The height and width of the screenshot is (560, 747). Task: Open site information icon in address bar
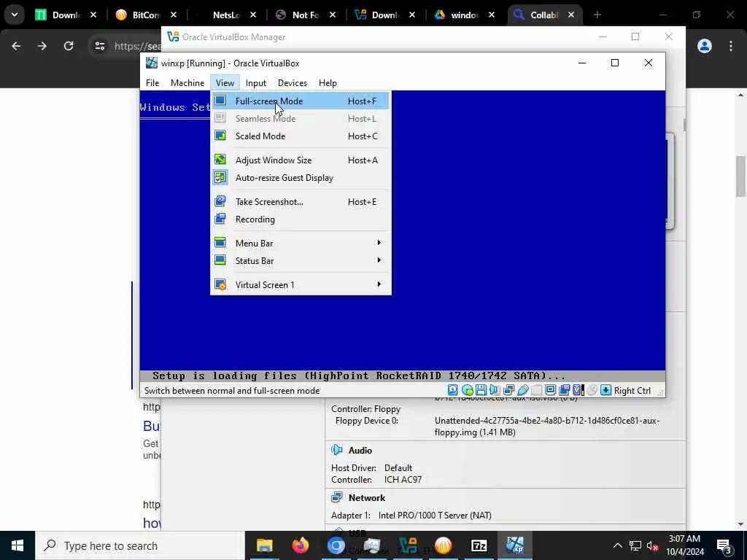pos(99,46)
